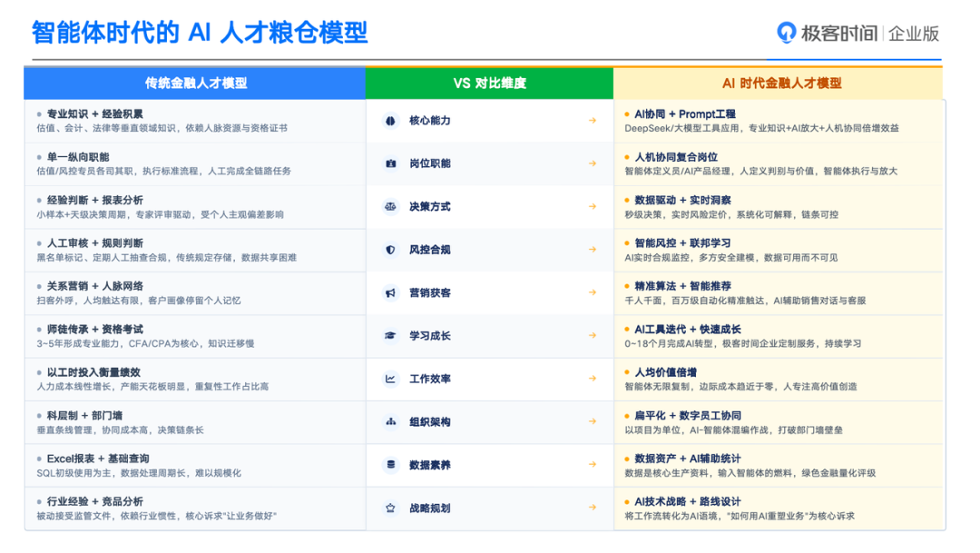Select the org chart icon for 组织架构
Image resolution: width=980 pixels, height=553 pixels.
click(x=390, y=422)
